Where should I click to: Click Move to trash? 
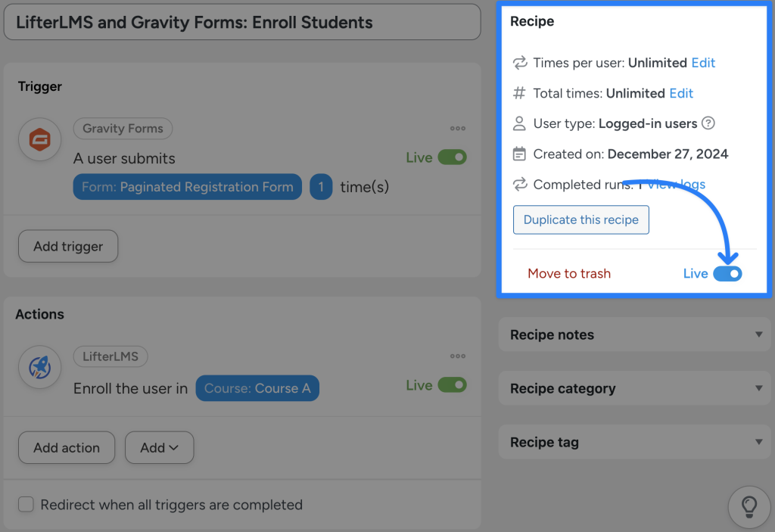(569, 273)
